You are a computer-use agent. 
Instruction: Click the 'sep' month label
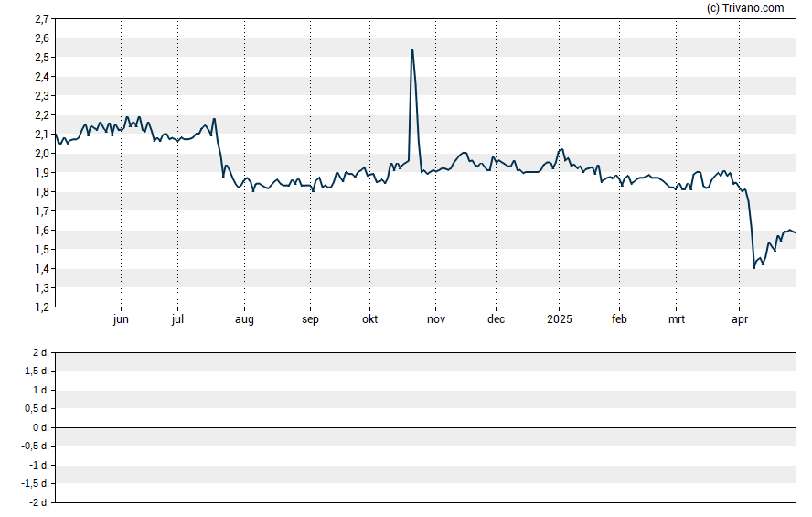[310, 319]
